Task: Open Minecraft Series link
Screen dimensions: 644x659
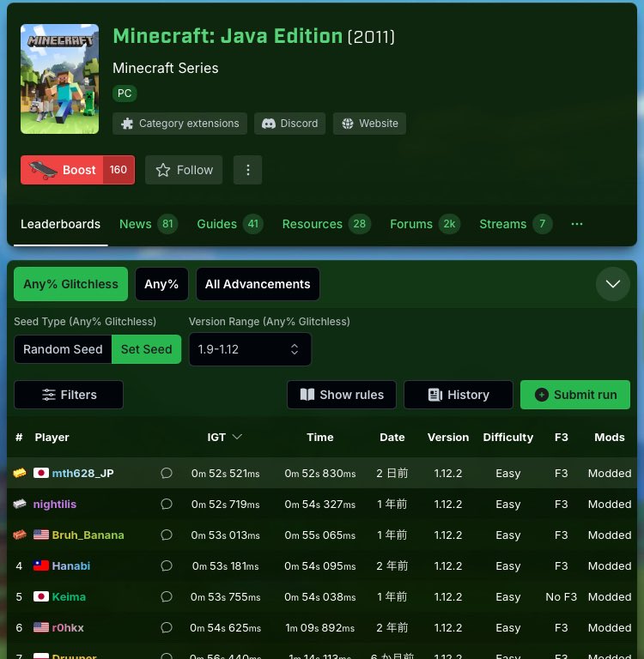Action: (x=166, y=68)
